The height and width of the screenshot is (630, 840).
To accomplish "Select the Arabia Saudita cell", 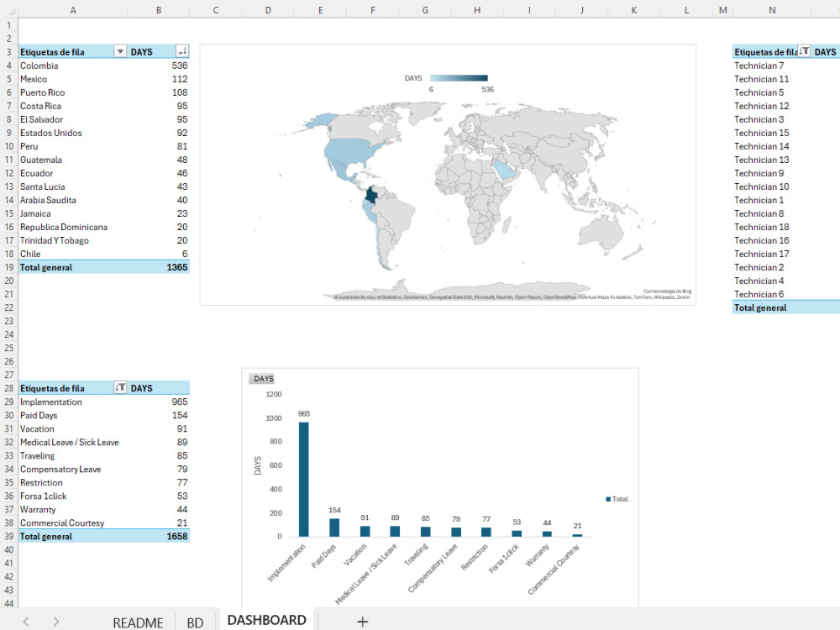I will point(73,200).
